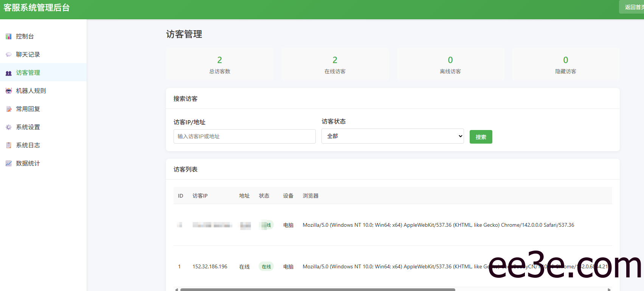Click the 控制台 dashboard chart icon
Image resolution: width=644 pixels, height=291 pixels.
pyautogui.click(x=9, y=36)
